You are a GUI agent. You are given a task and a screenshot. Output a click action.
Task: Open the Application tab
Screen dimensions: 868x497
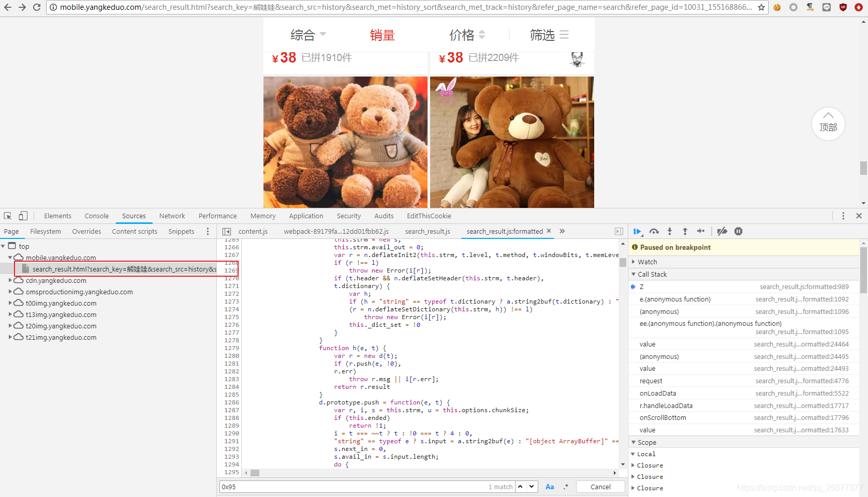coord(306,216)
